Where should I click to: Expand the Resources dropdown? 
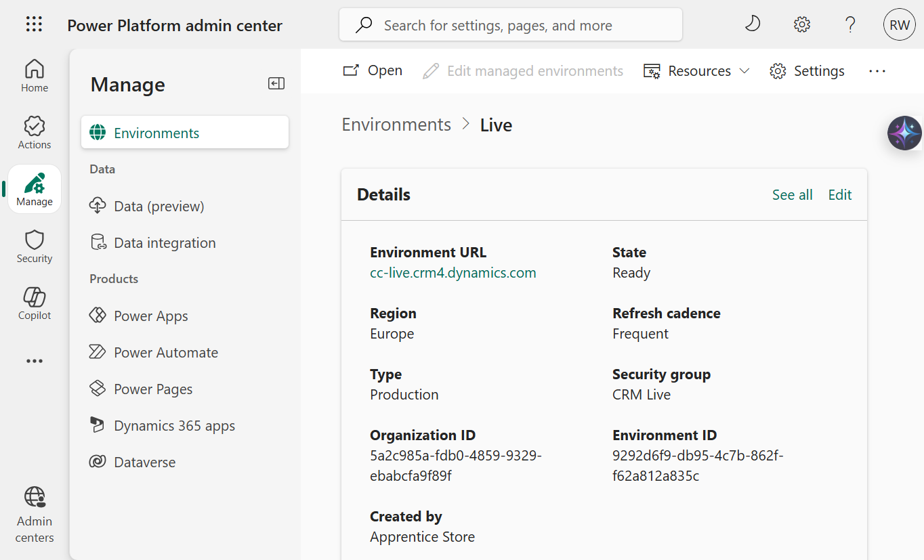coord(696,70)
